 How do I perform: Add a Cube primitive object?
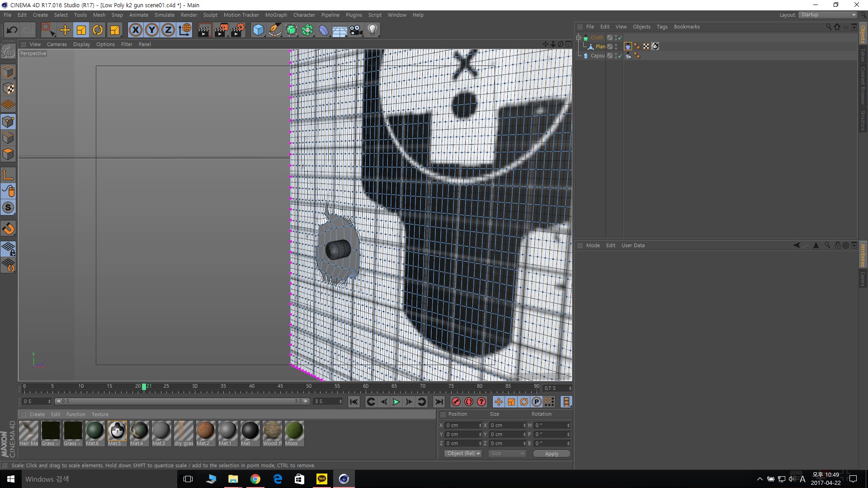tap(258, 30)
